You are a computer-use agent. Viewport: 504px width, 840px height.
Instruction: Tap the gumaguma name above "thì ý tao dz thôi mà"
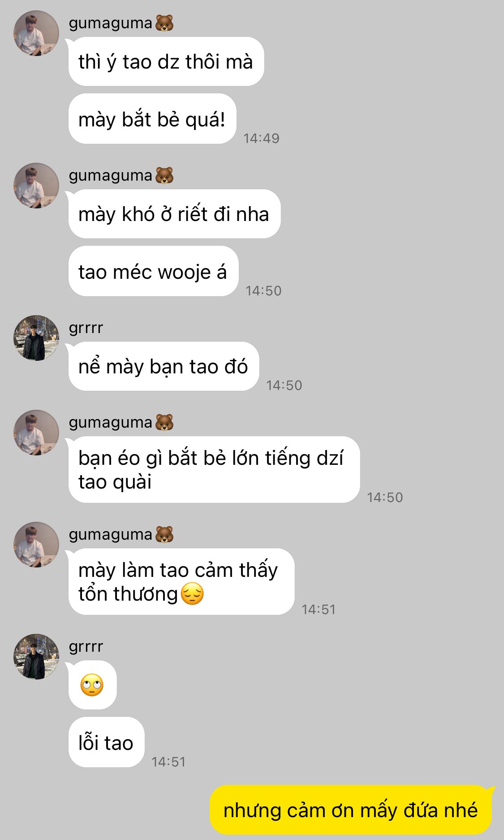[x=110, y=23]
